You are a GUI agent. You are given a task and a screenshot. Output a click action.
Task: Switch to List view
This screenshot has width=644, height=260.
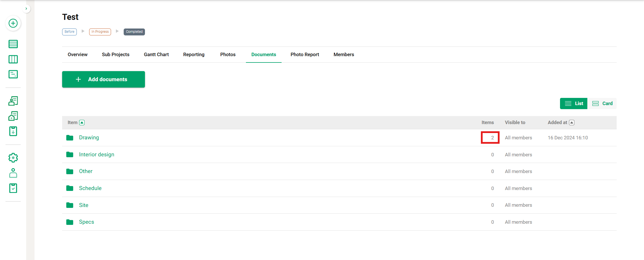tap(574, 104)
